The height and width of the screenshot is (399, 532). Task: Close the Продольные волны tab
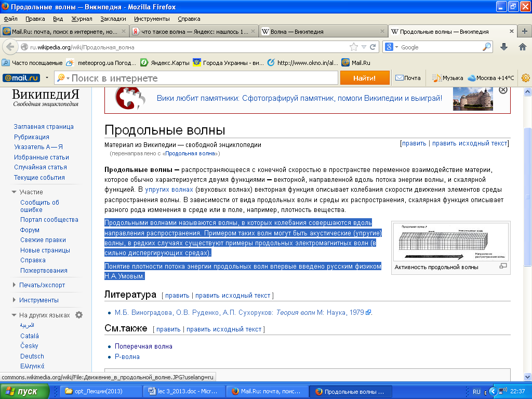512,31
